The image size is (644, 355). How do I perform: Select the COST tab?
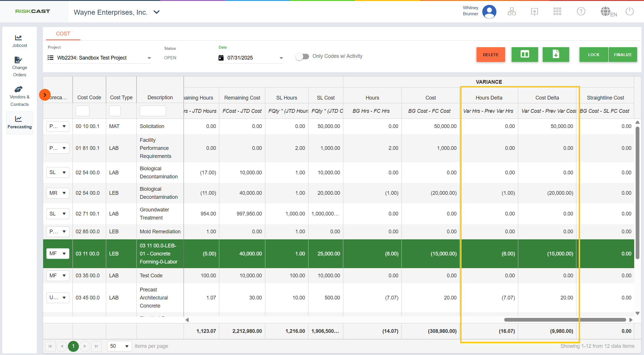(63, 34)
